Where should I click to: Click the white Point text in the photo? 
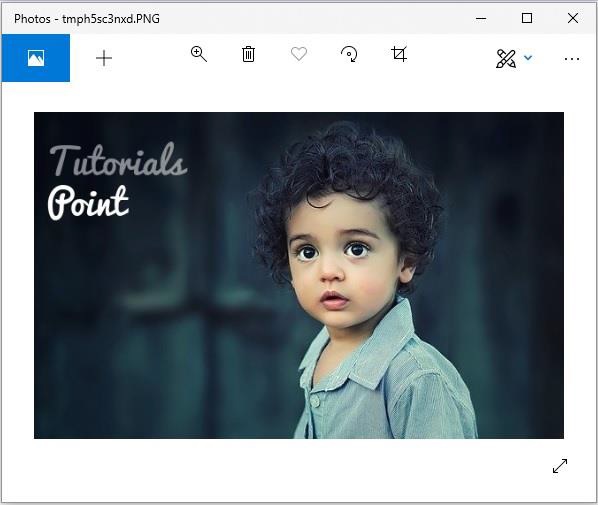click(88, 202)
